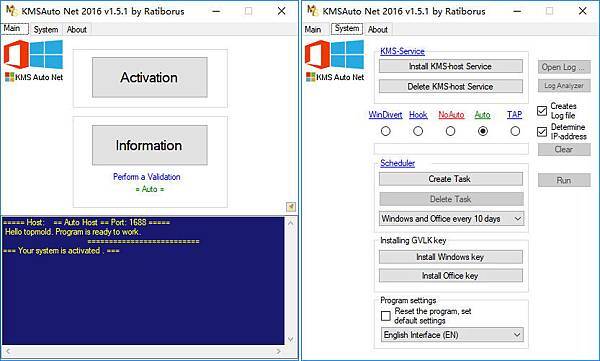
Task: Click the Run button
Action: [564, 180]
